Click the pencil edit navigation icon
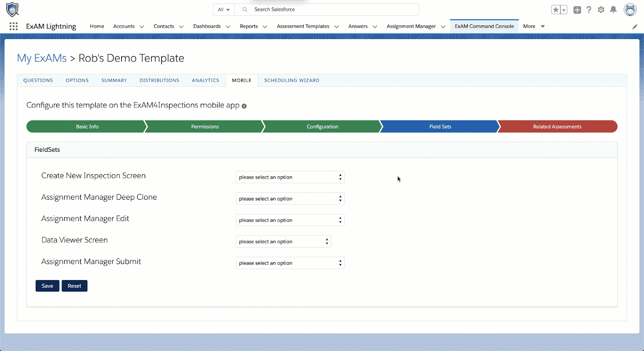This screenshot has width=644, height=351. click(635, 27)
